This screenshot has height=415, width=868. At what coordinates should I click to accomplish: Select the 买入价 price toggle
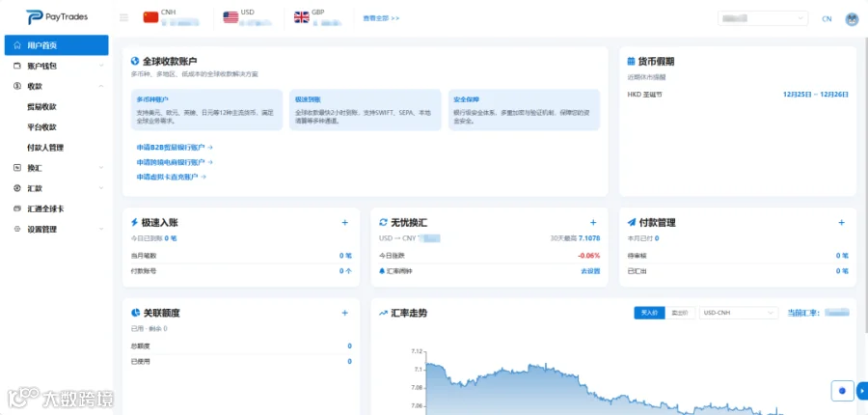[649, 313]
